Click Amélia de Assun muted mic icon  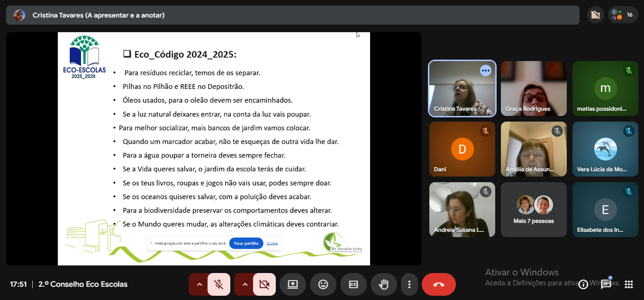click(557, 131)
